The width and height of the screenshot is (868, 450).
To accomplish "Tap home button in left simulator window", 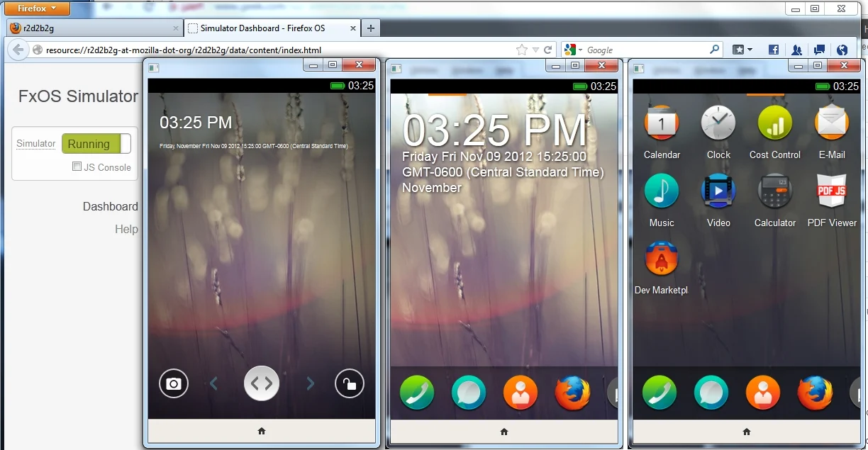I will pos(262,431).
